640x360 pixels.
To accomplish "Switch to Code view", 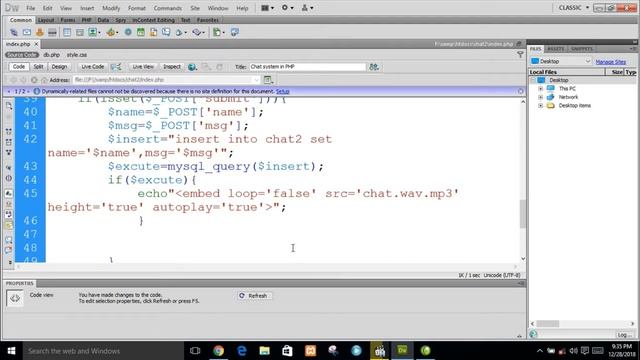I will (18, 67).
